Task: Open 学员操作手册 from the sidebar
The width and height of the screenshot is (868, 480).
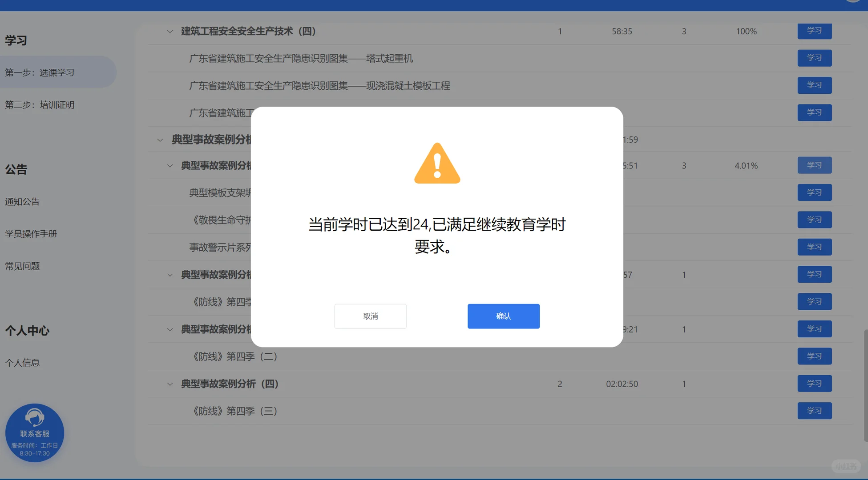Action: (x=31, y=234)
